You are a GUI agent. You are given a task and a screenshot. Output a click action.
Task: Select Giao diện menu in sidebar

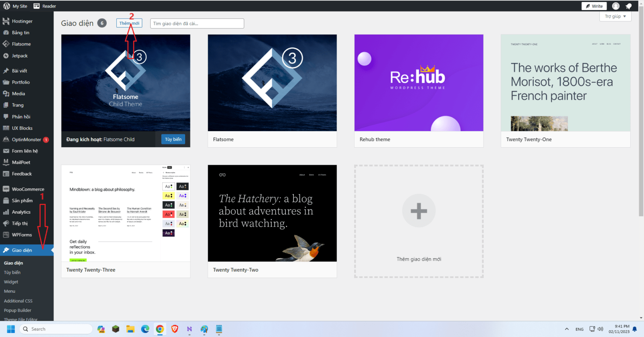pos(27,250)
